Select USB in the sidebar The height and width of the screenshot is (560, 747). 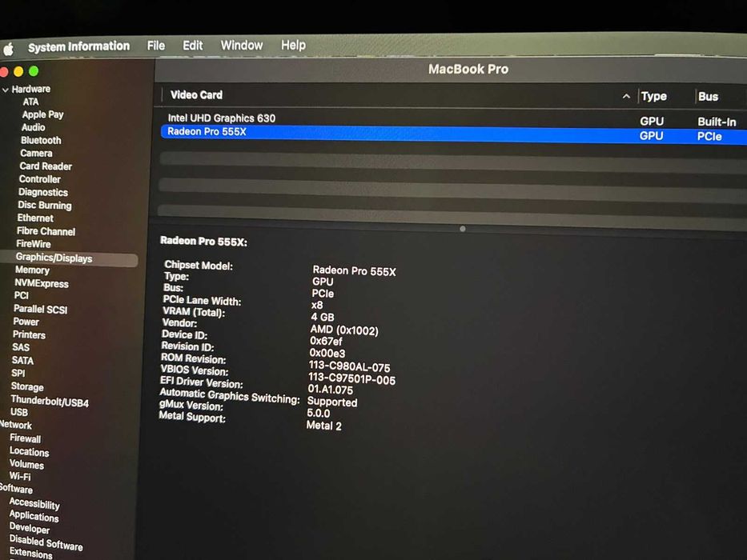pyautogui.click(x=19, y=412)
